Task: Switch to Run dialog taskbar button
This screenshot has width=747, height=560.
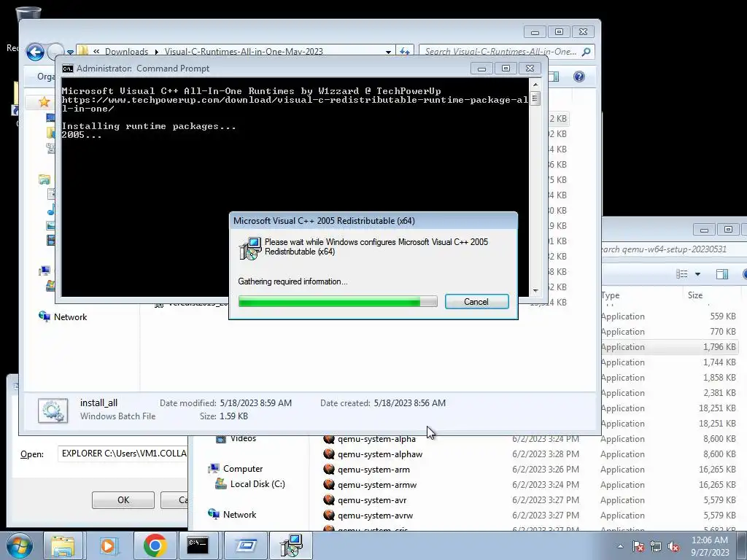Action: [246, 545]
